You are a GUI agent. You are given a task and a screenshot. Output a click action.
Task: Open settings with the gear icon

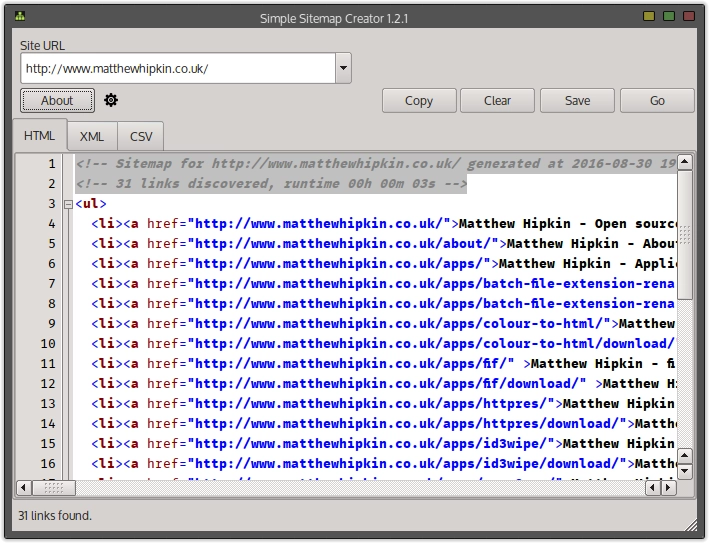pyautogui.click(x=111, y=100)
